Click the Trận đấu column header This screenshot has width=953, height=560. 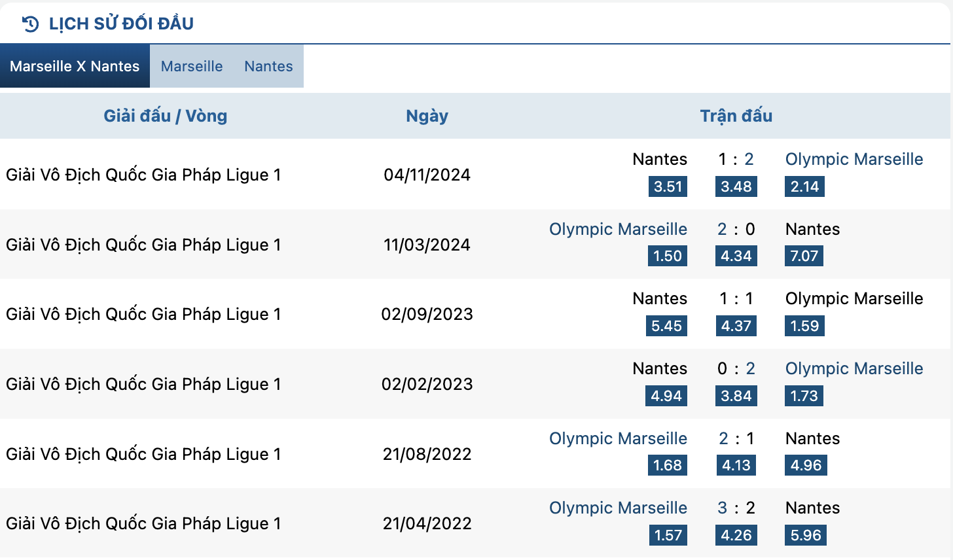click(736, 116)
